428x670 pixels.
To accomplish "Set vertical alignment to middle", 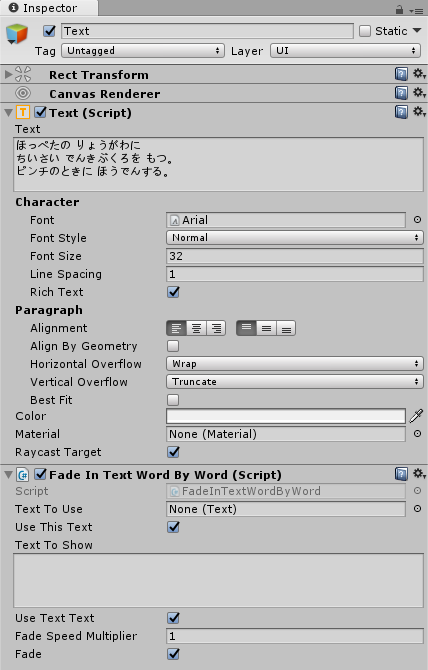I will point(266,328).
